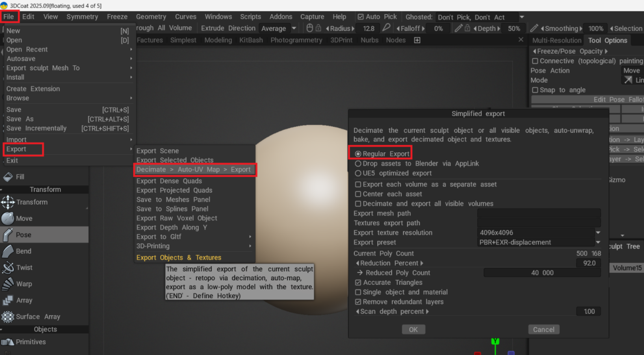Open the Ghosted mode dropdown arrow

pyautogui.click(x=522, y=17)
